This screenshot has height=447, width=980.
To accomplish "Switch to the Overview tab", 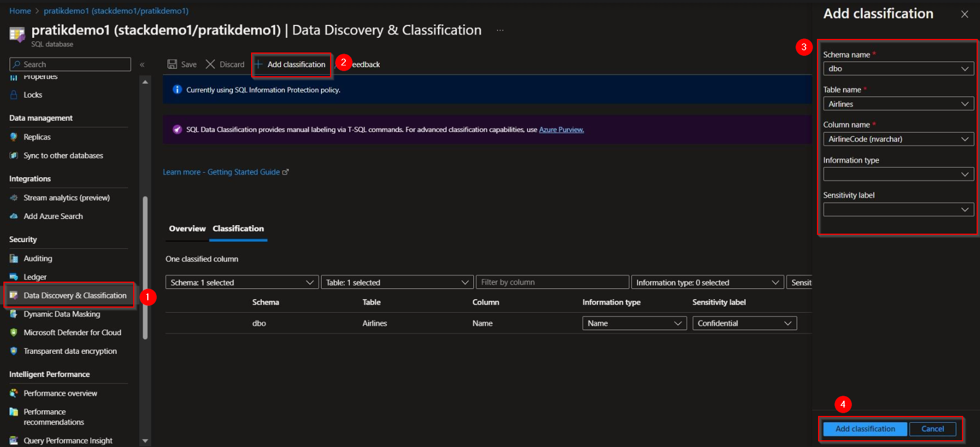I will 187,229.
